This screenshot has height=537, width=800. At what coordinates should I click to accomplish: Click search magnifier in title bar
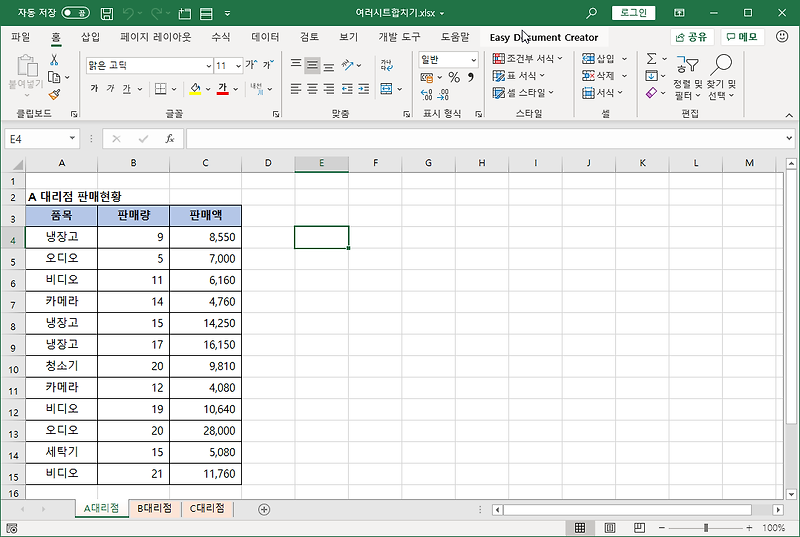[x=591, y=13]
